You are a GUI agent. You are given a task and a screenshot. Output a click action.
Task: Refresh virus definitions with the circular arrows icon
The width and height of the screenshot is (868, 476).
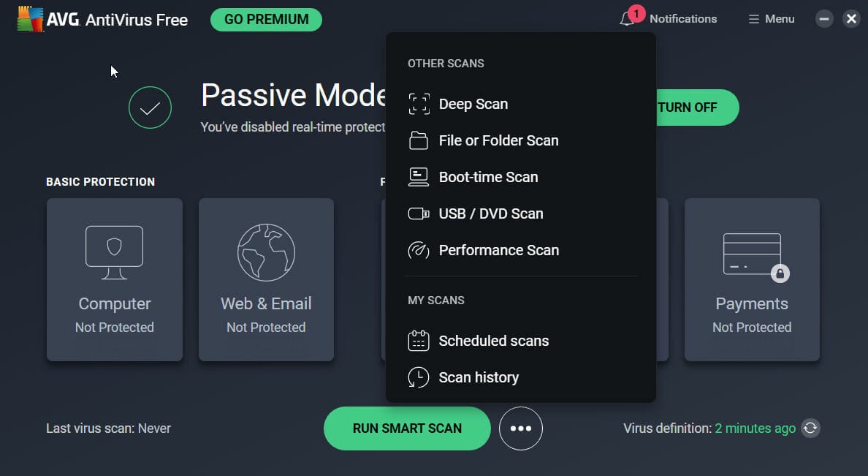[810, 428]
